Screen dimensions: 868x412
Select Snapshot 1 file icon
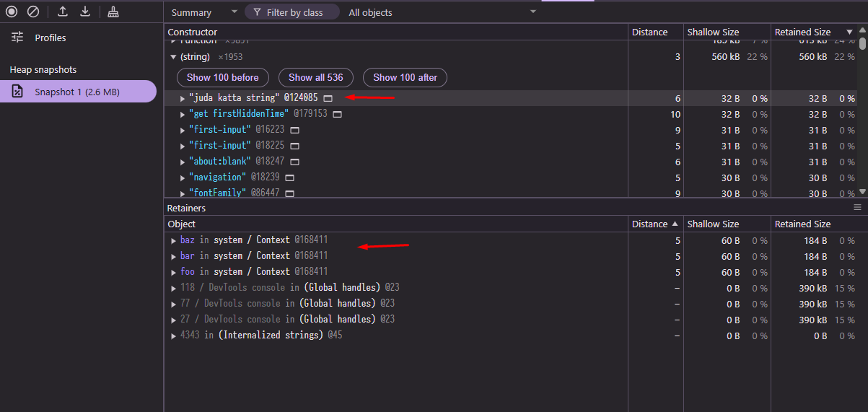[x=17, y=92]
